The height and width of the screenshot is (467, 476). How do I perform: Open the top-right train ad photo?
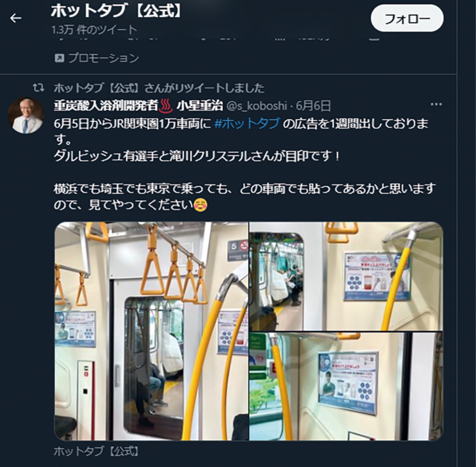[x=346, y=276]
